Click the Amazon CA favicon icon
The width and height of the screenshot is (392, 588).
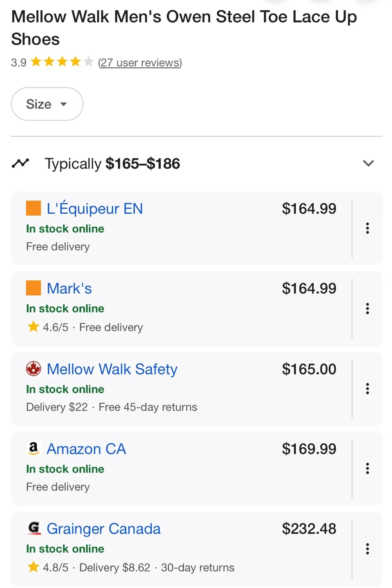point(33,448)
